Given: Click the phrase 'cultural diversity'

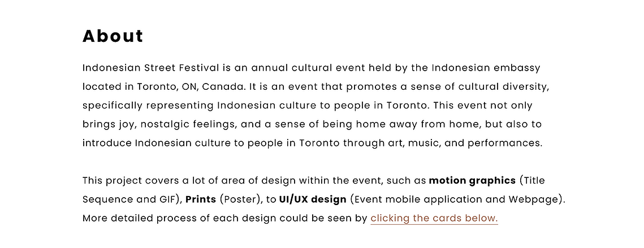Looking at the screenshot, I should click(503, 87).
